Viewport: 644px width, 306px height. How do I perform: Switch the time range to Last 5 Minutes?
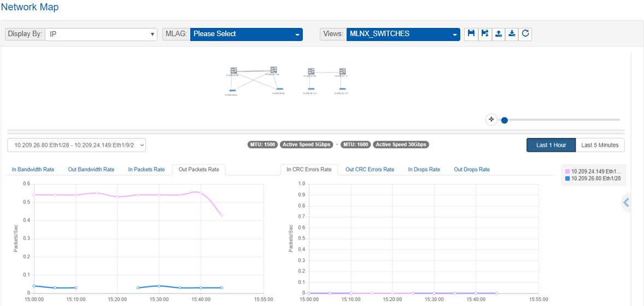coord(600,145)
